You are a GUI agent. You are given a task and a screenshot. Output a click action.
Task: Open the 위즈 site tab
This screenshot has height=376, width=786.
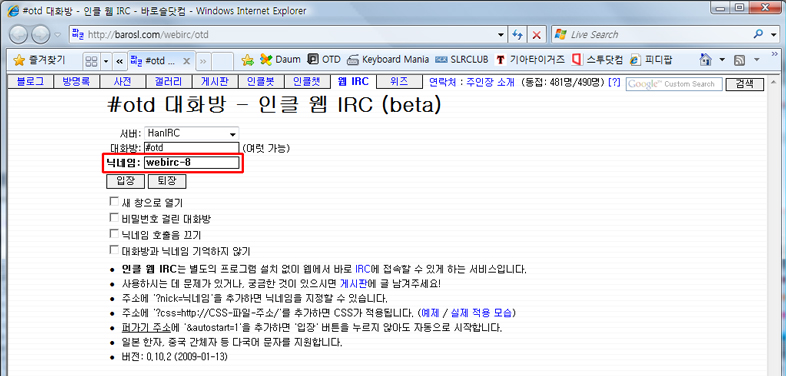[400, 82]
